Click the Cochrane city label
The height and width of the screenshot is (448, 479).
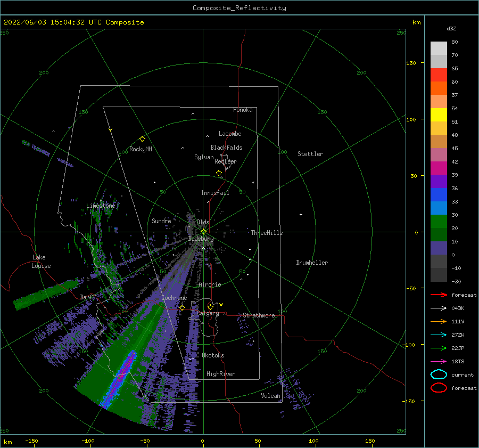pos(174,298)
